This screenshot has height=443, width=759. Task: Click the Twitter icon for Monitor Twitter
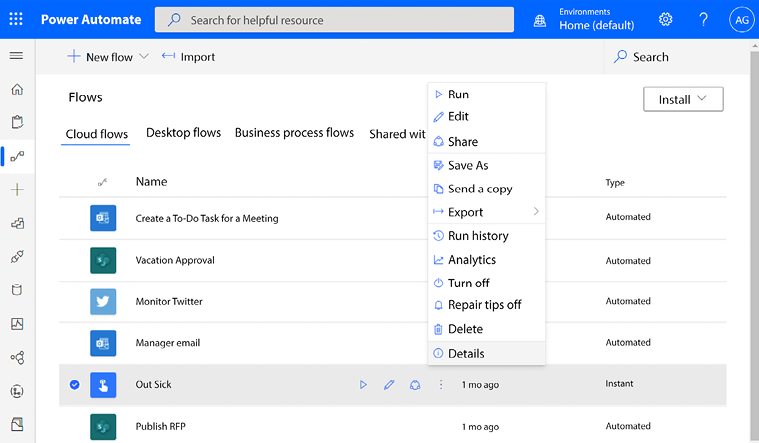[103, 301]
